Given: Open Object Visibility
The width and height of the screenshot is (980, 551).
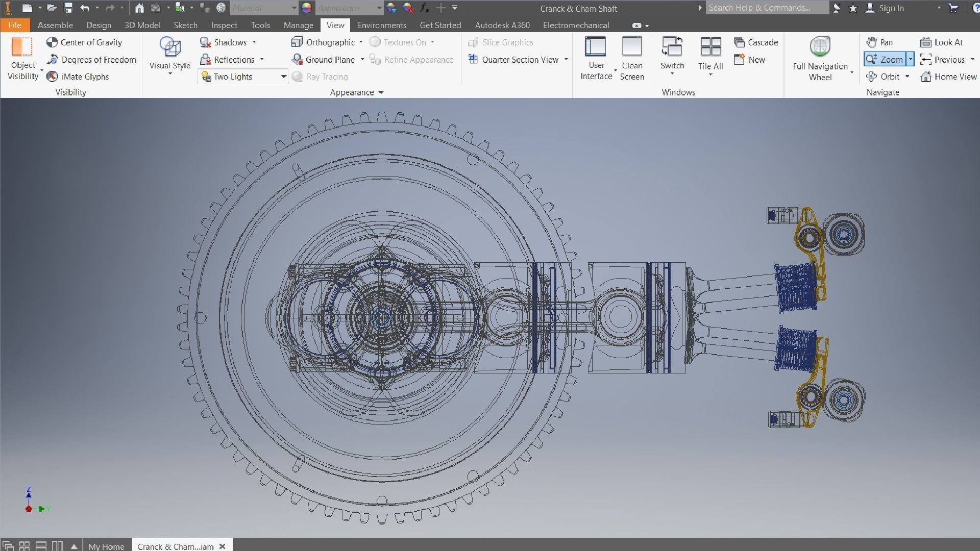Looking at the screenshot, I should coord(23,59).
